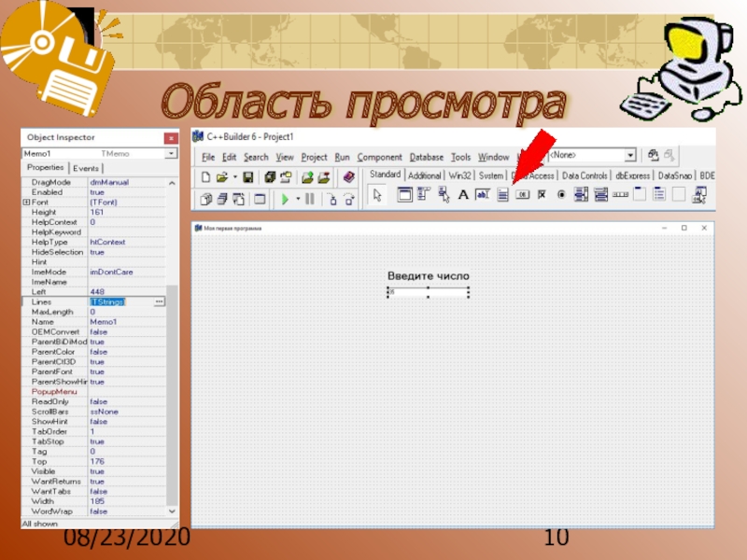The image size is (747, 560).
Task: Click the memo field on the form
Action: click(428, 293)
